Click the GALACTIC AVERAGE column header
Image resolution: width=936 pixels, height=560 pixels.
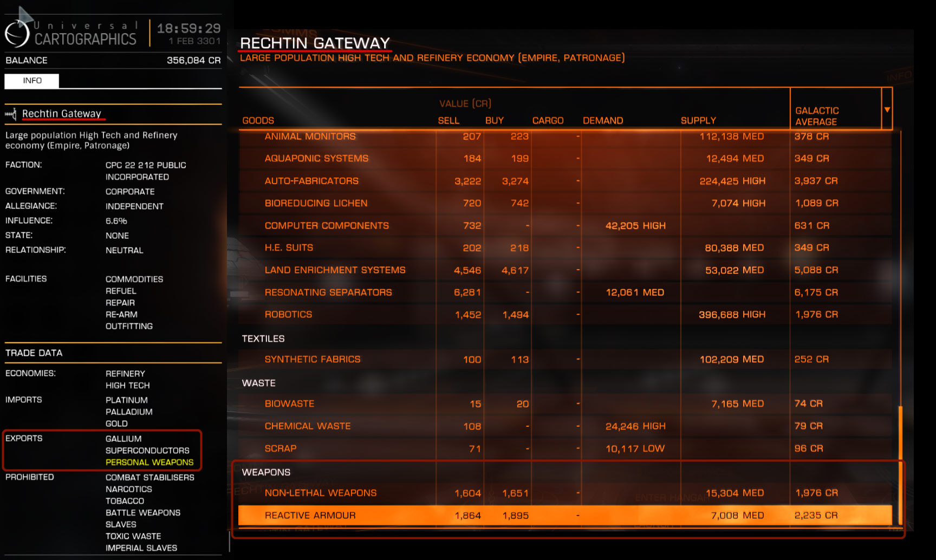(x=817, y=116)
